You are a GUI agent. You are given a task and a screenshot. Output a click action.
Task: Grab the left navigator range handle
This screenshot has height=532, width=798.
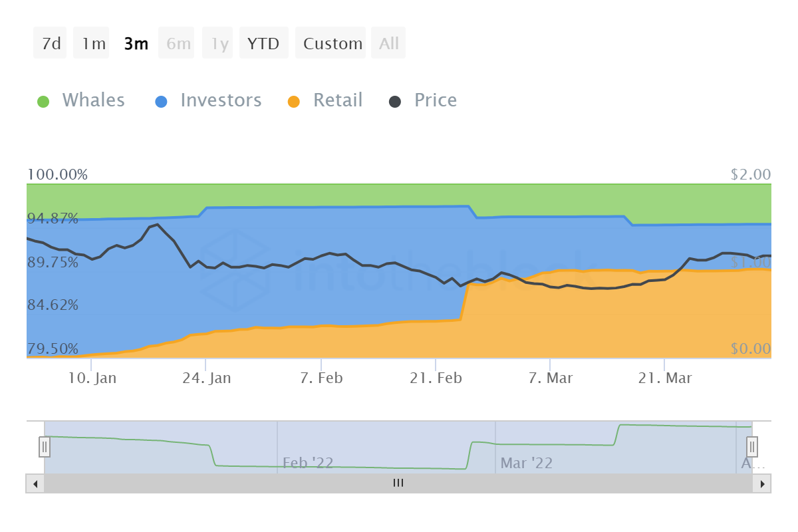[x=45, y=446]
